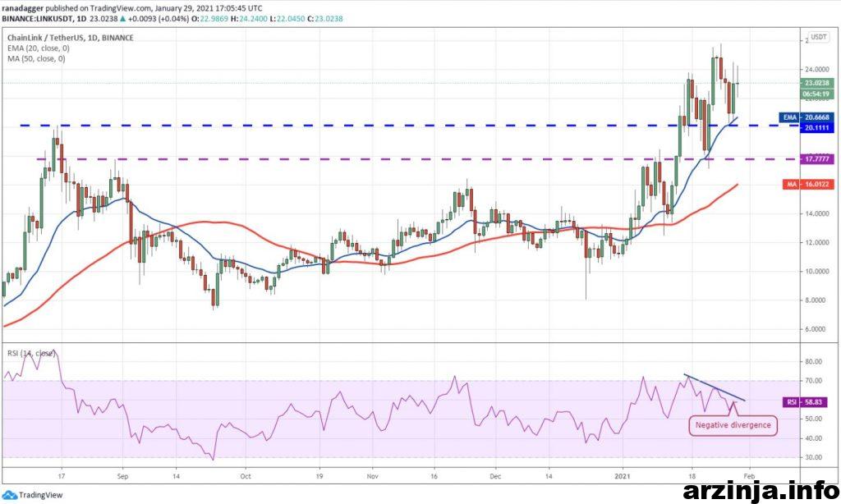This screenshot has width=841, height=504.
Task: Select the MA (50, close, 0) indicator legend
Action: (x=36, y=58)
